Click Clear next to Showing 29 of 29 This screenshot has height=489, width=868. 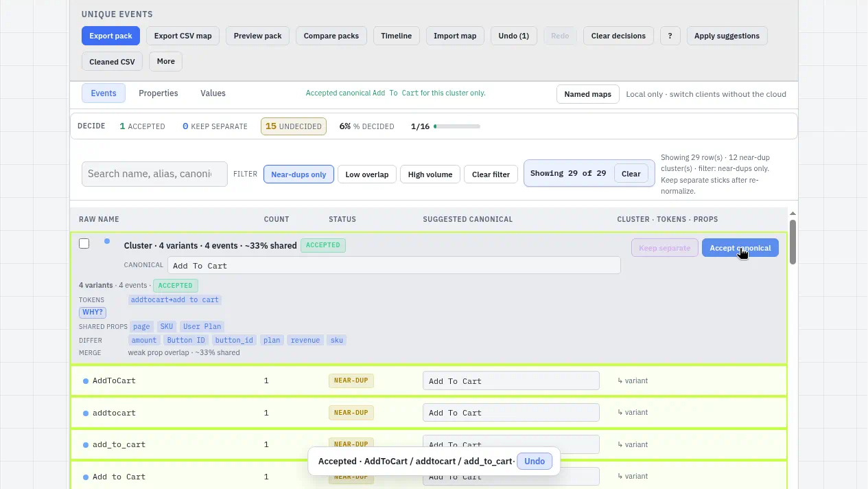631,174
